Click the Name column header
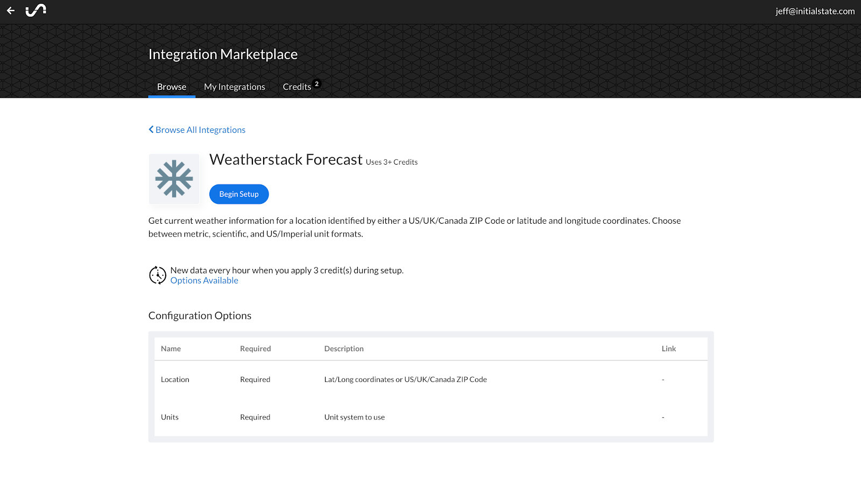861x504 pixels. click(171, 349)
